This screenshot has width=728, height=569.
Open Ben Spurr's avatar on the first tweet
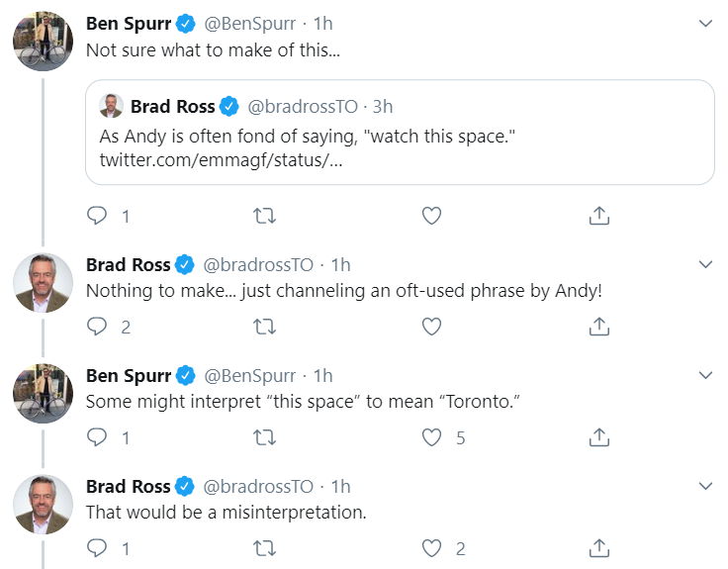tap(43, 41)
